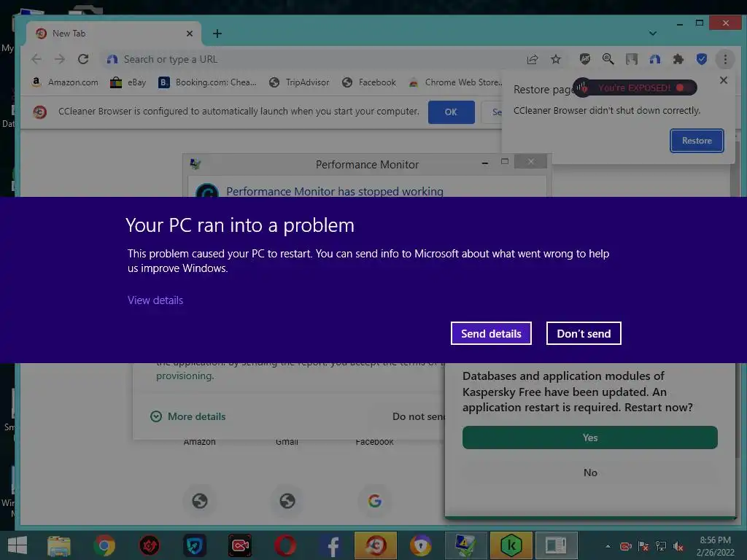Screen dimensions: 747x560
Task: Go back using the browser back arrow
Action: tap(36, 59)
